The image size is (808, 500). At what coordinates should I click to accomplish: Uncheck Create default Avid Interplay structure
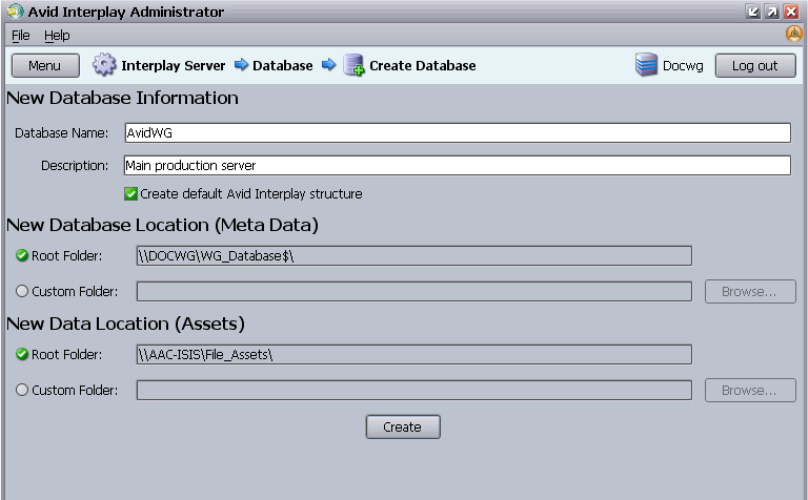coord(131,194)
